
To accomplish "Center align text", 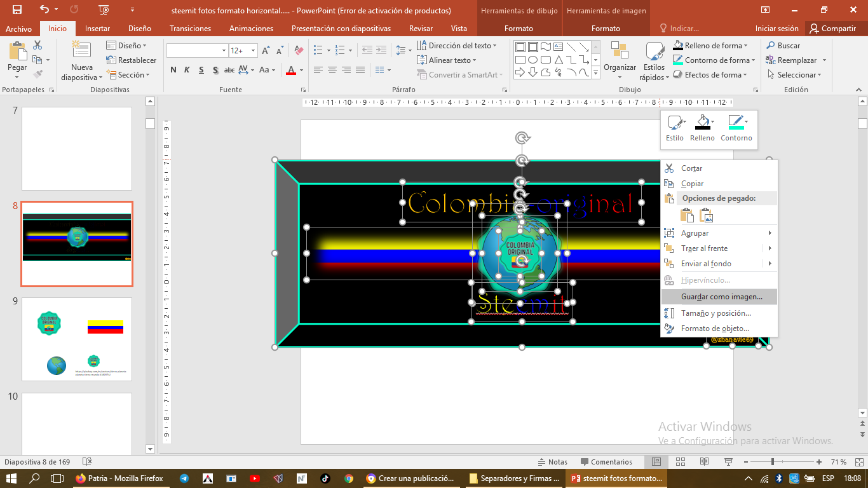I will coord(332,70).
